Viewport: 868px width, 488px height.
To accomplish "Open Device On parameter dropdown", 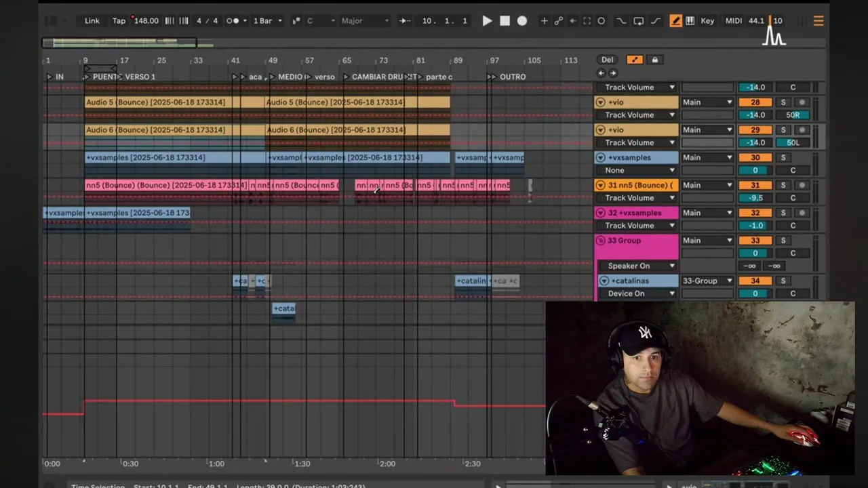I will pyautogui.click(x=637, y=294).
